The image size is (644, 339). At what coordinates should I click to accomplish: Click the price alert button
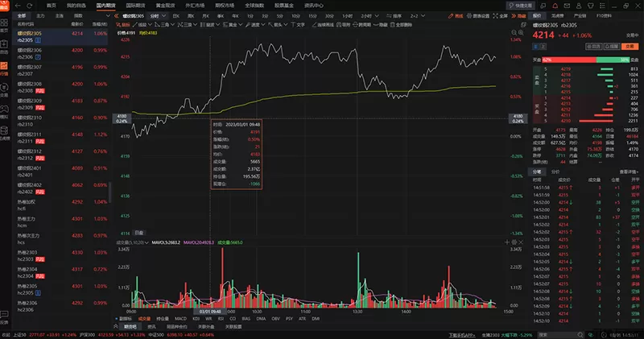coord(612,47)
